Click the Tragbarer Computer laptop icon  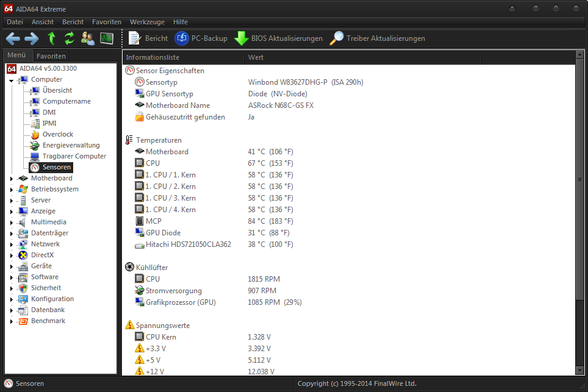click(35, 156)
